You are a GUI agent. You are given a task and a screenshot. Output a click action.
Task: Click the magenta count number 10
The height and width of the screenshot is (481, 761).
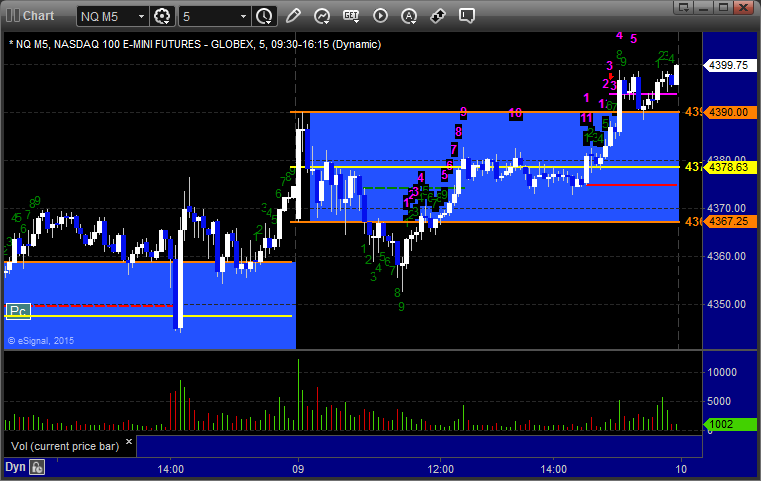point(515,114)
